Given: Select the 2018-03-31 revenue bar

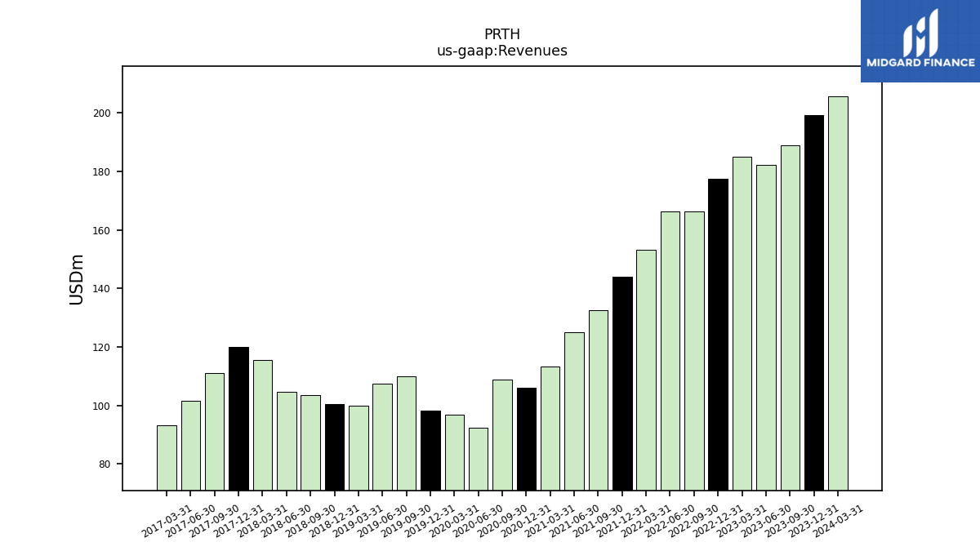Looking at the screenshot, I should pos(262,425).
